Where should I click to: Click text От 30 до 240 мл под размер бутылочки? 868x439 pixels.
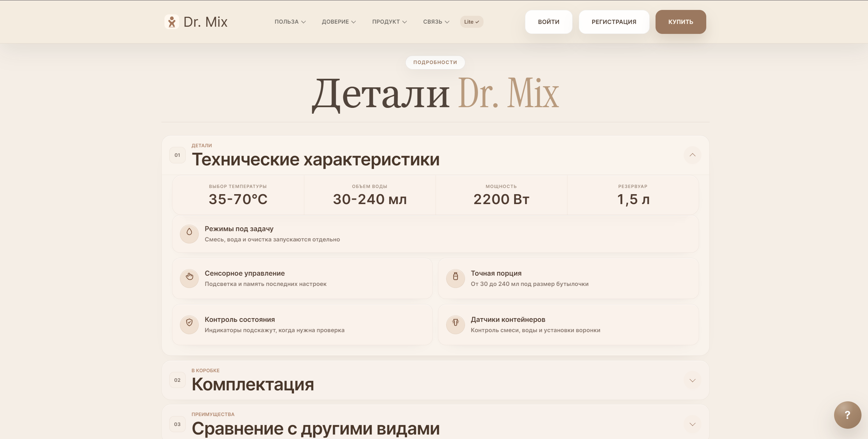(530, 284)
